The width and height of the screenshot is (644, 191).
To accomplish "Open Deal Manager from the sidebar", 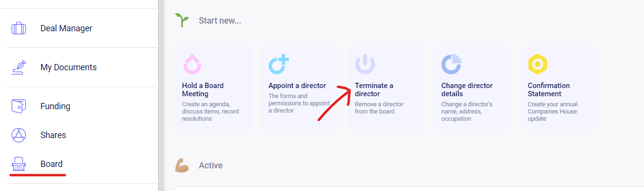I will (x=66, y=28).
